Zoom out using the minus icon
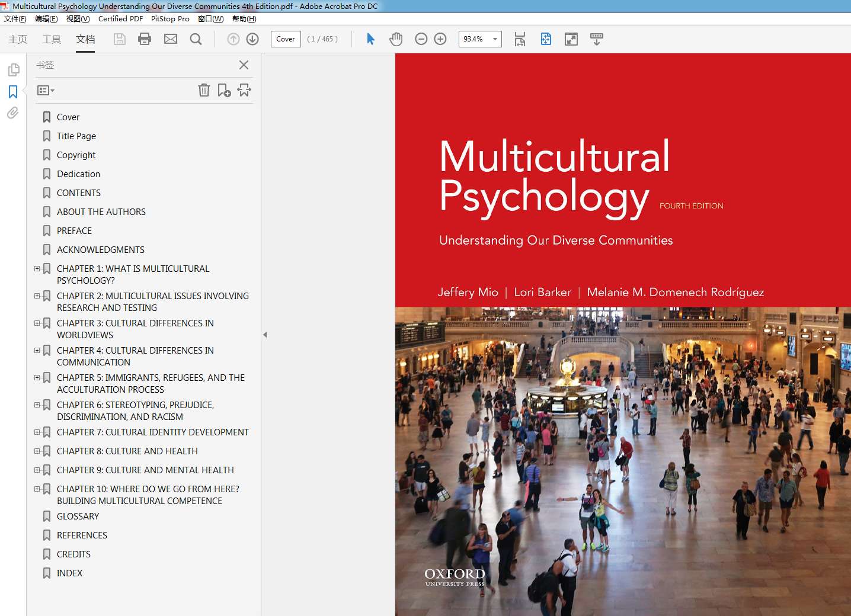The width and height of the screenshot is (851, 616). click(421, 39)
